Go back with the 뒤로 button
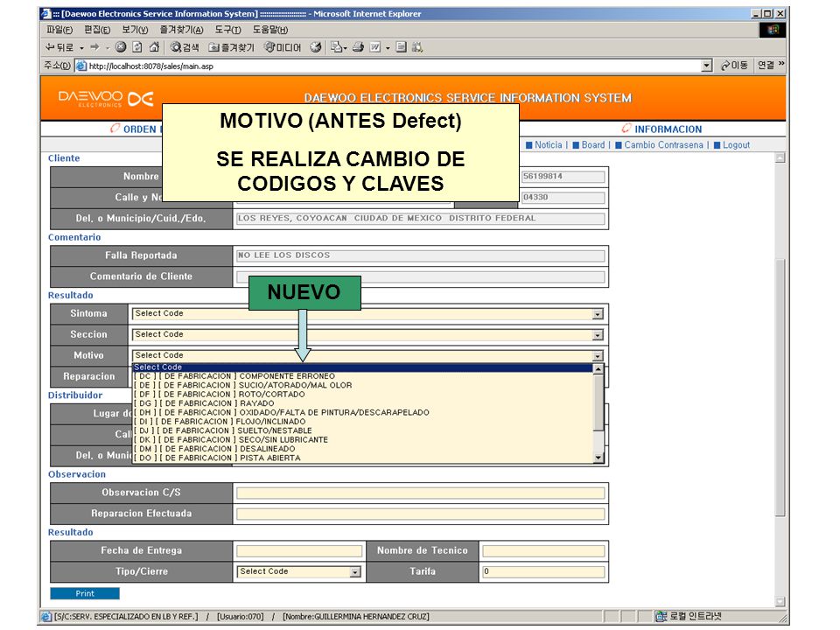The image size is (840, 630). point(59,47)
